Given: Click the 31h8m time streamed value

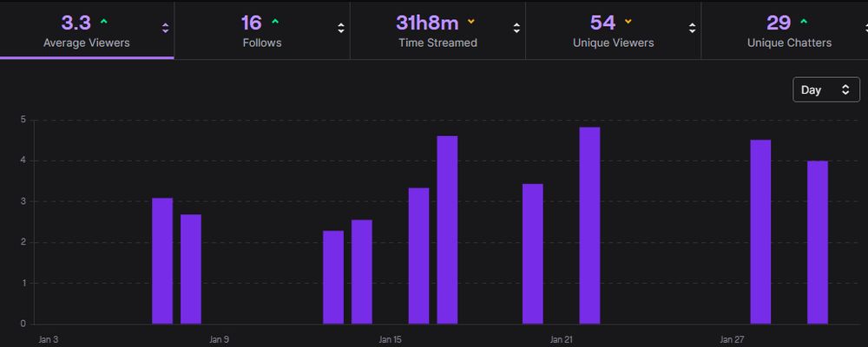Looking at the screenshot, I should click(x=427, y=23).
